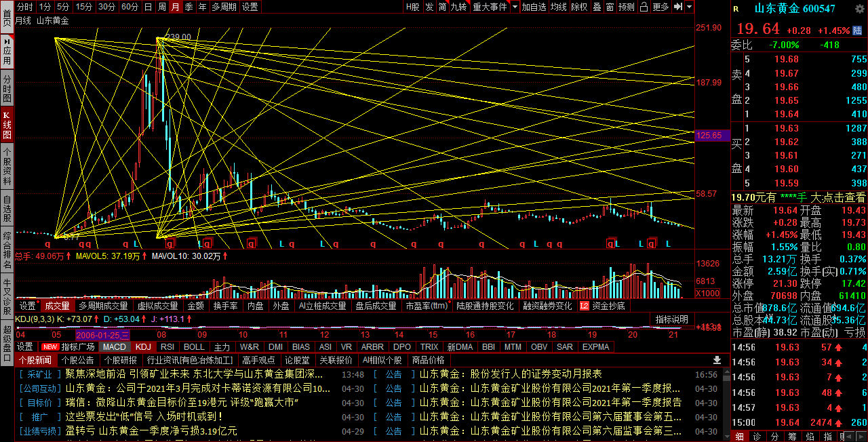Open the 叠 overlay tool in the top toolbar
Image resolution: width=868 pixels, height=442 pixels.
click(x=597, y=7)
